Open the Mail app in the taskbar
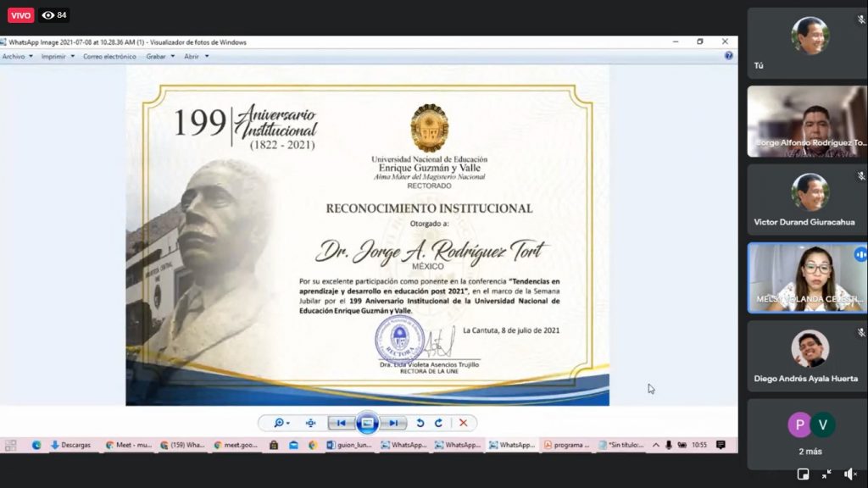868x488 pixels. [293, 445]
